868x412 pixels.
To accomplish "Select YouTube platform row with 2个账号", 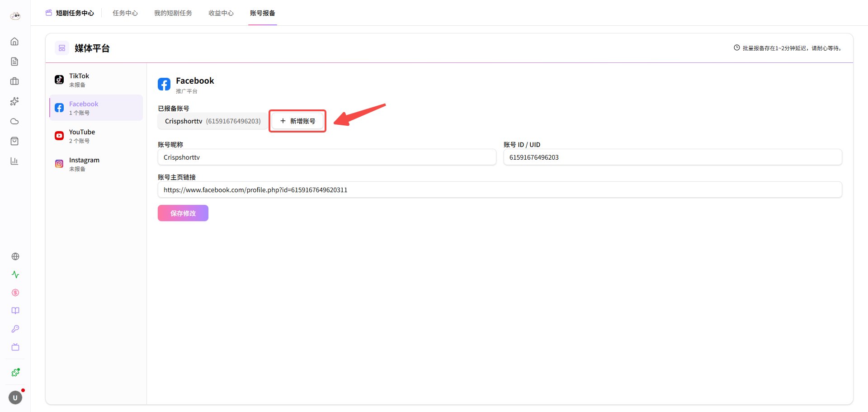I will point(96,136).
